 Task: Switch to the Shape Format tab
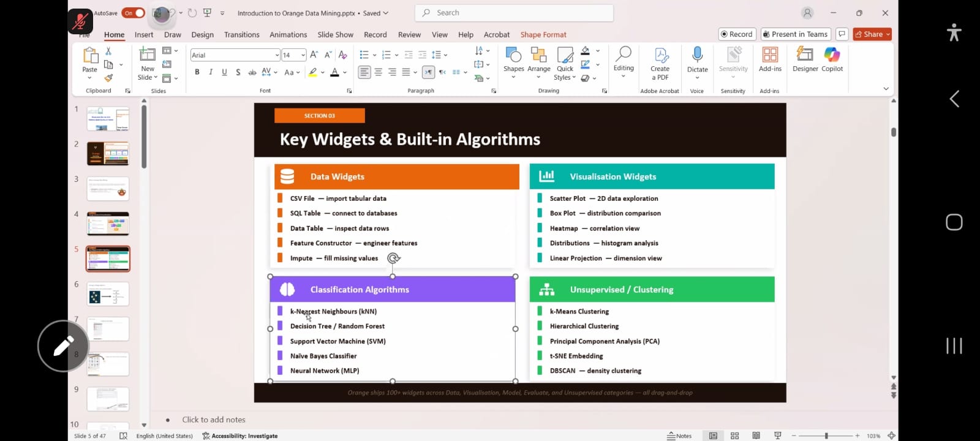click(x=543, y=35)
